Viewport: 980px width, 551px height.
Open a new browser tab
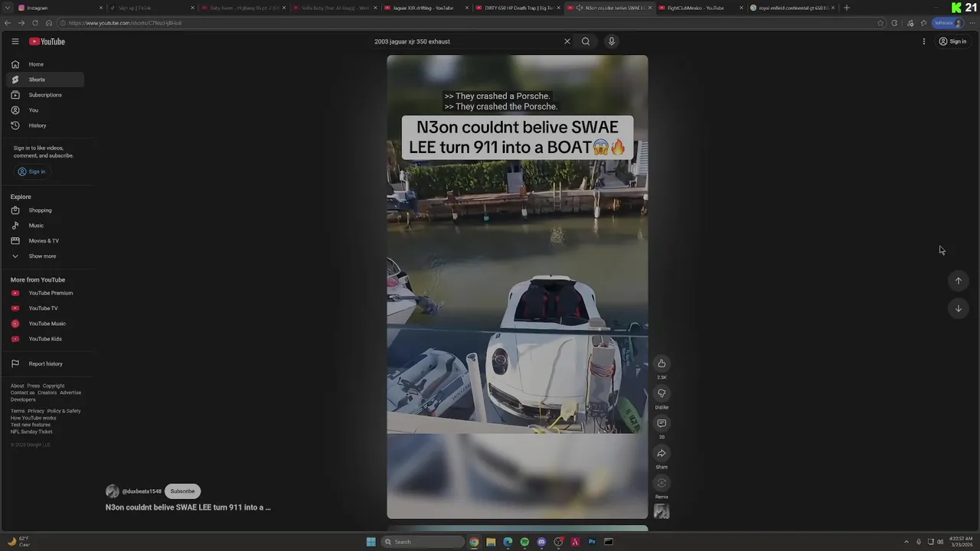[846, 8]
